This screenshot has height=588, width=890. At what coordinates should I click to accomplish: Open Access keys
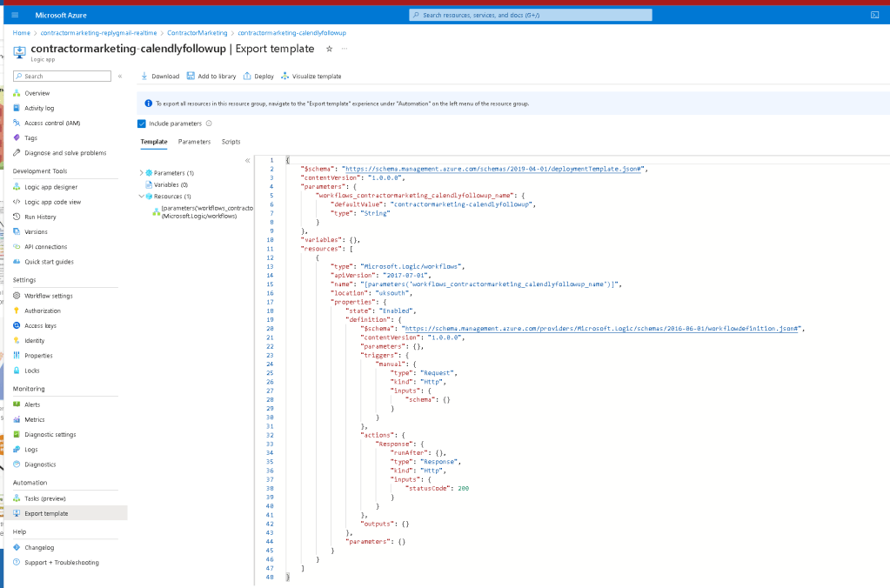[40, 326]
